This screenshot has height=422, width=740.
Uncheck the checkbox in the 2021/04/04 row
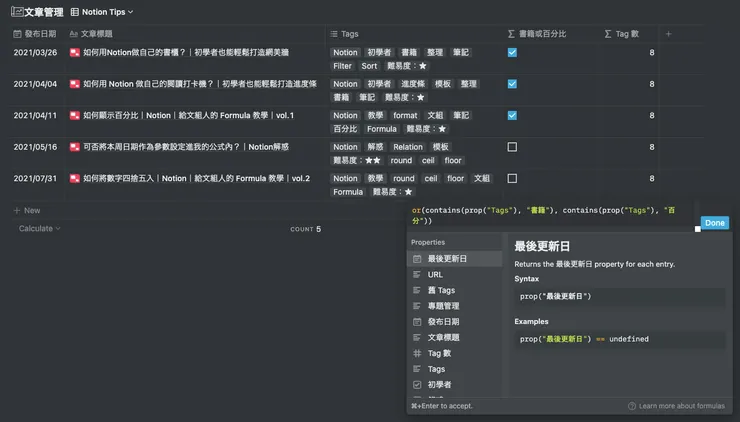coord(512,84)
